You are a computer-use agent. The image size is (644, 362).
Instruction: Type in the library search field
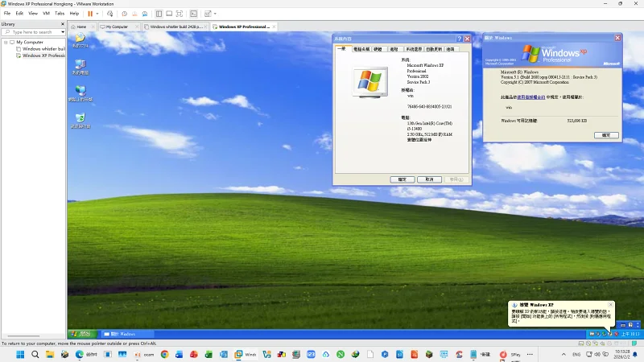click(32, 32)
